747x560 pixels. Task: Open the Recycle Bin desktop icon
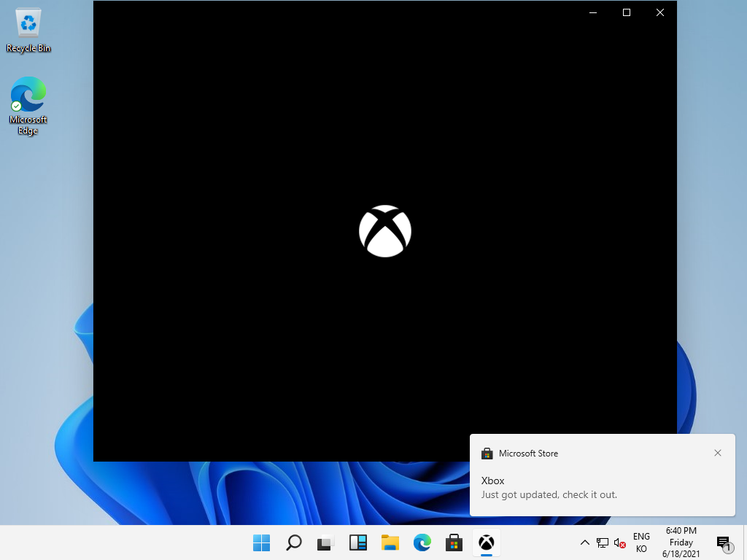(x=28, y=29)
